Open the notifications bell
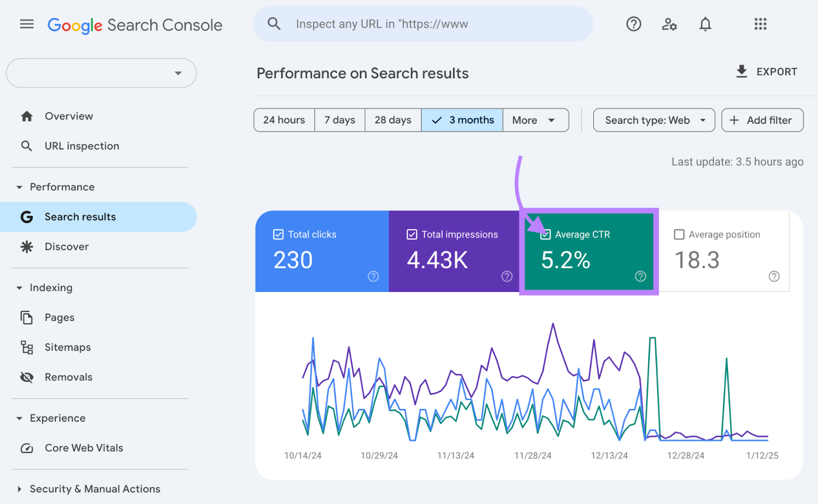Screen dimensions: 818x504 [705, 24]
